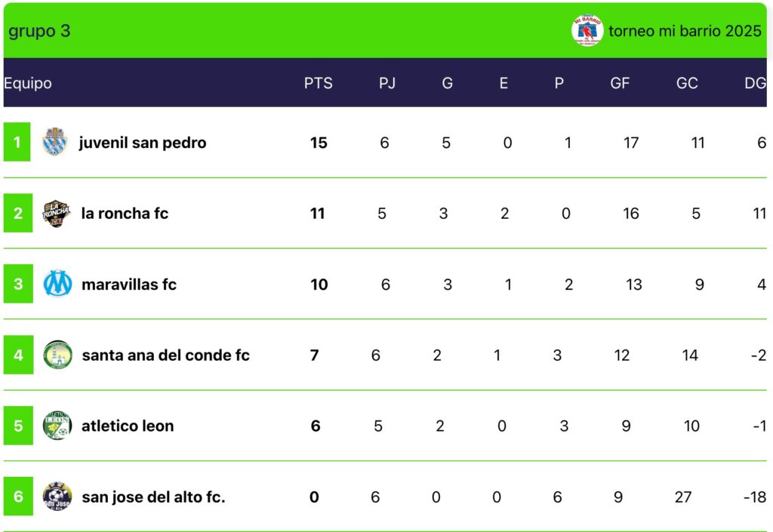The image size is (773, 532).
Task: Click the Equipo column header
Action: coord(28,83)
